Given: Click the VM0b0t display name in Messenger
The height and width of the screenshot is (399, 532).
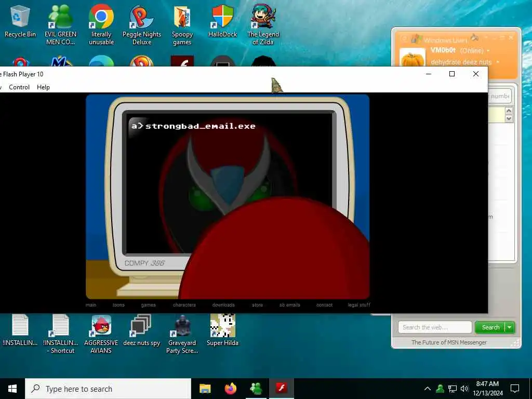Looking at the screenshot, I should (x=443, y=50).
